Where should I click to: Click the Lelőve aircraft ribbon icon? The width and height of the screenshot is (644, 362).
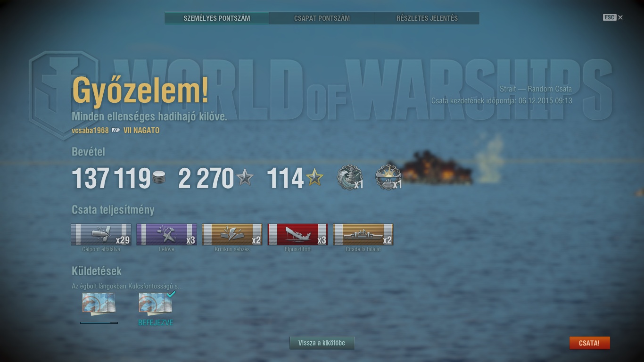(166, 235)
